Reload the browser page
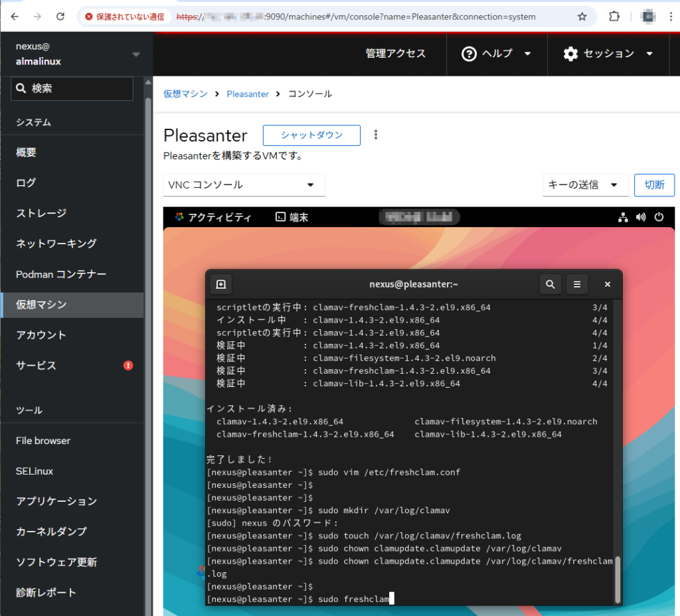This screenshot has width=680, height=616. coord(60,17)
